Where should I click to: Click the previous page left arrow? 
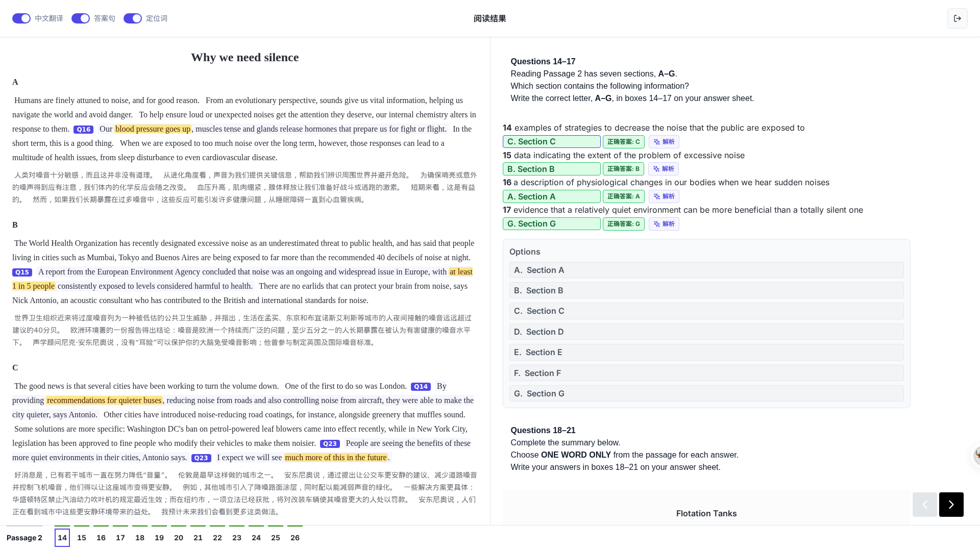(924, 505)
